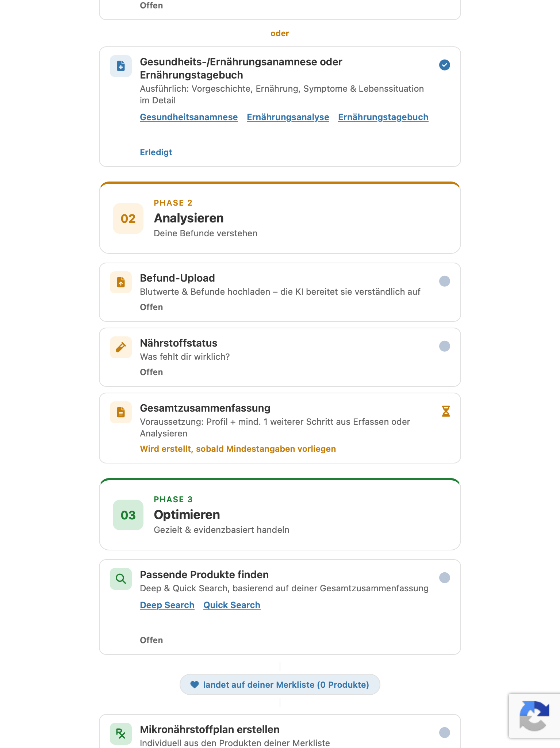Toggle the status circle of Mikronährstoffplan erstellen
The width and height of the screenshot is (560, 748).
(x=445, y=733)
